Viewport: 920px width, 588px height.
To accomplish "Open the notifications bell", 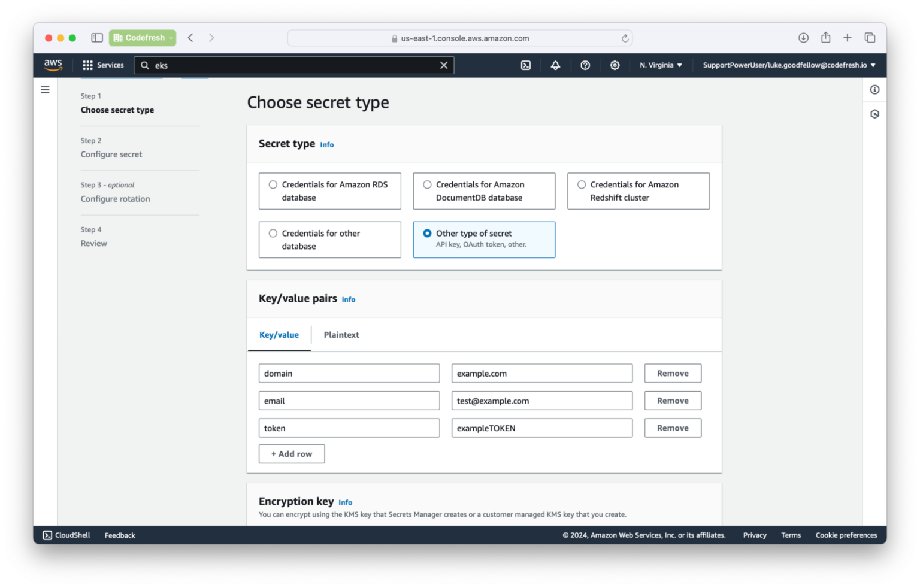I will click(x=555, y=65).
